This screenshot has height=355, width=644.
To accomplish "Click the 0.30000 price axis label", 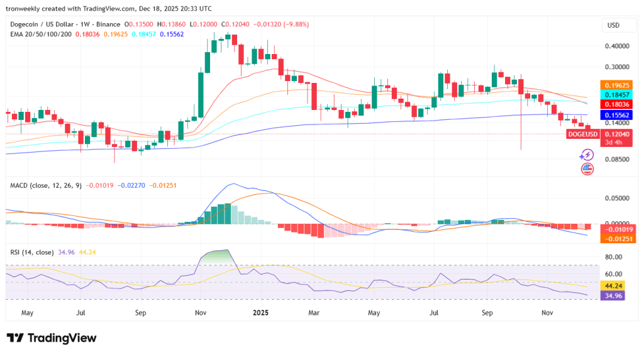I will 617,67.
